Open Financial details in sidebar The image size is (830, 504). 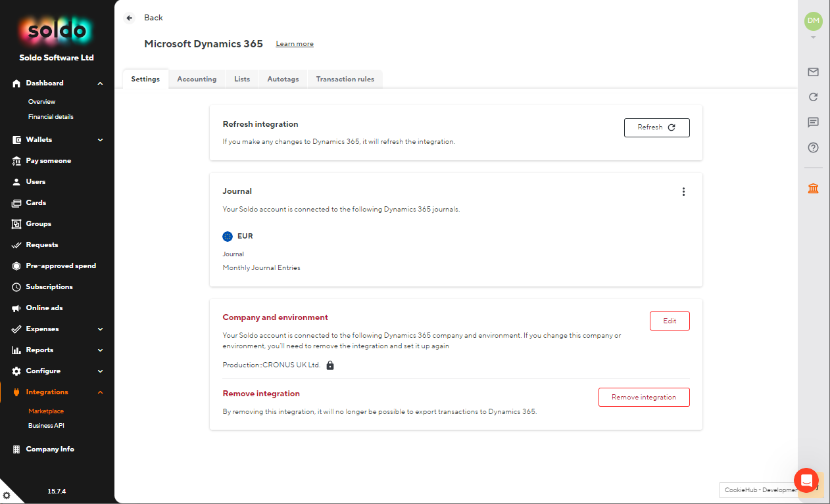[51, 117]
